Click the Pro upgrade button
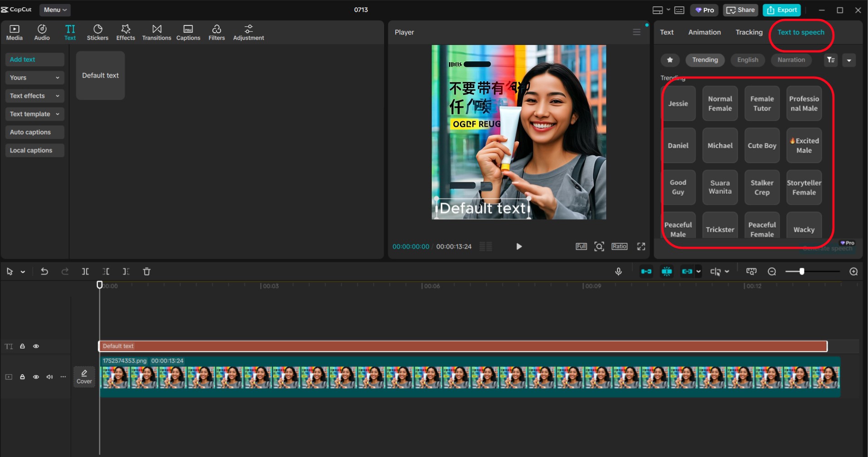 [704, 10]
